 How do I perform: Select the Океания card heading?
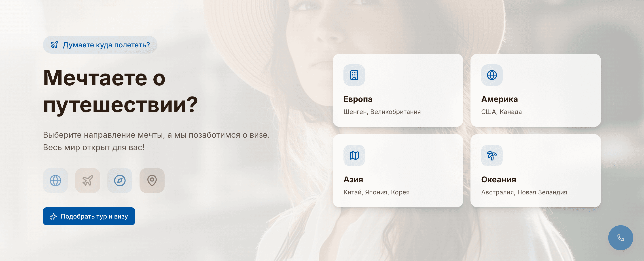click(x=498, y=179)
